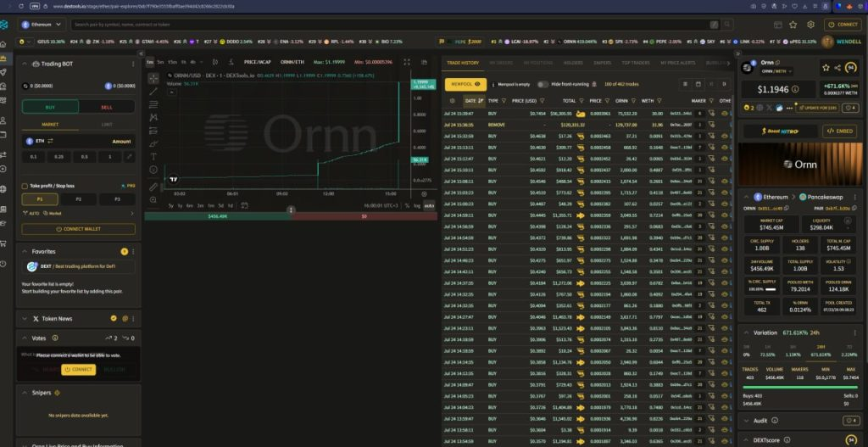Click the EMBED button
Image resolution: width=868 pixels, height=447 pixels.
839,131
